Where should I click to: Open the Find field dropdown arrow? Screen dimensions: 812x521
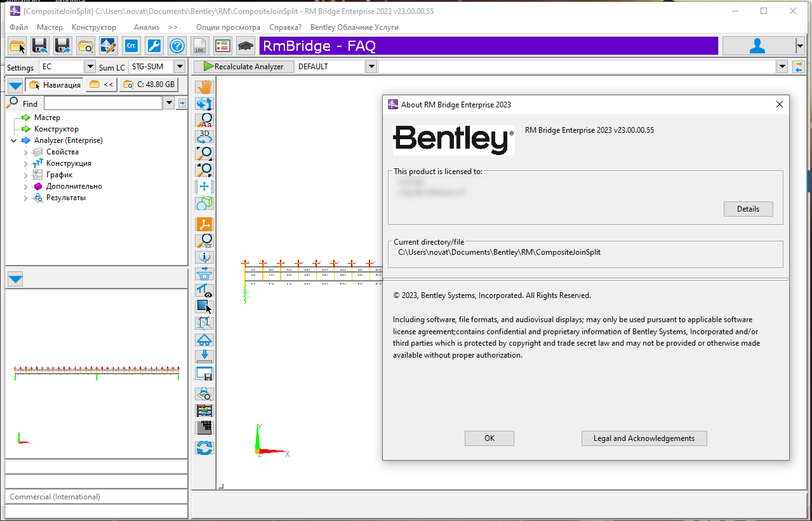[x=169, y=103]
